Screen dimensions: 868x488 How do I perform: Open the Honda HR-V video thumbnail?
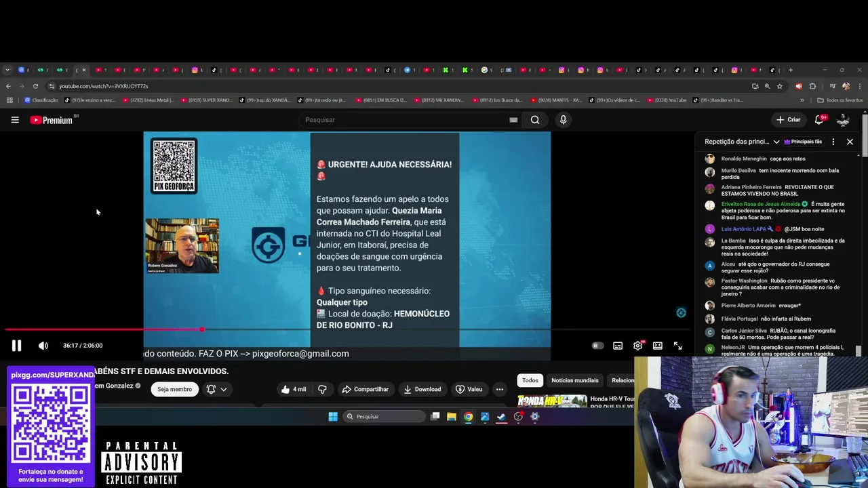click(x=552, y=401)
